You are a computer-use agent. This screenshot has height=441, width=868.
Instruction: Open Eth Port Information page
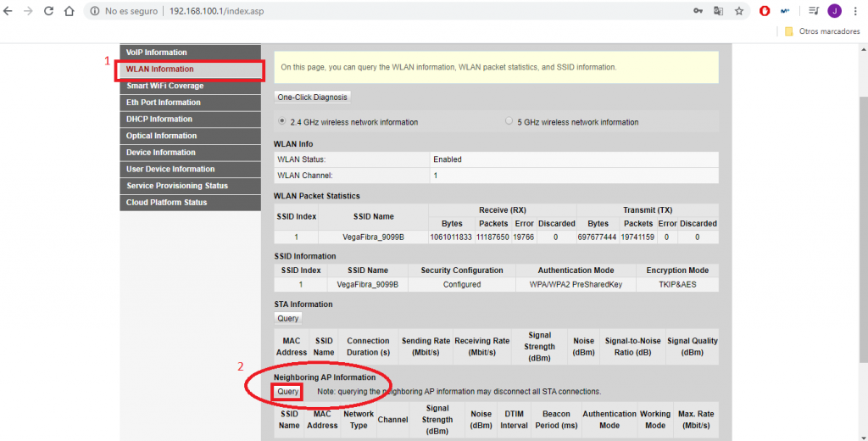tap(190, 103)
